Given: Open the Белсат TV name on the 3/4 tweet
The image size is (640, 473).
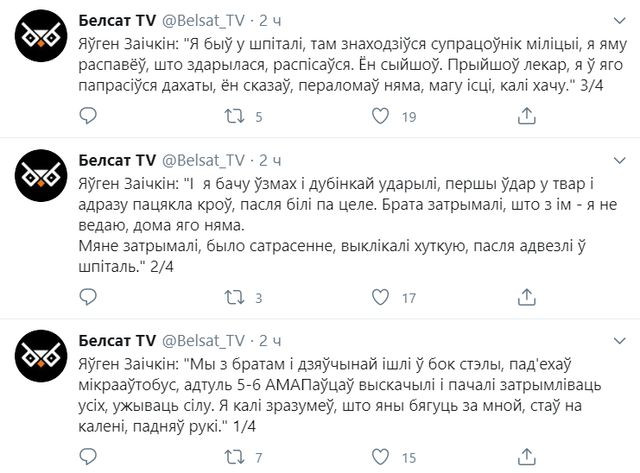Looking at the screenshot, I should 114,20.
